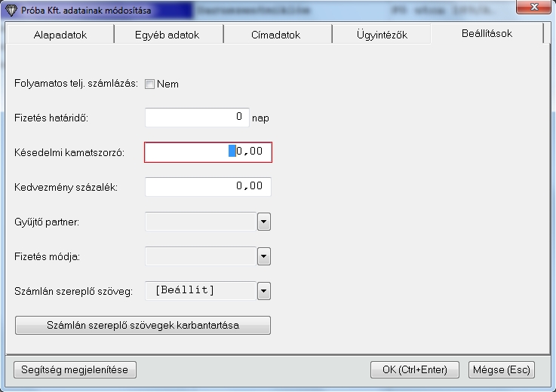Open the Egyéb adatok tab
The height and width of the screenshot is (392, 556).
pyautogui.click(x=169, y=35)
